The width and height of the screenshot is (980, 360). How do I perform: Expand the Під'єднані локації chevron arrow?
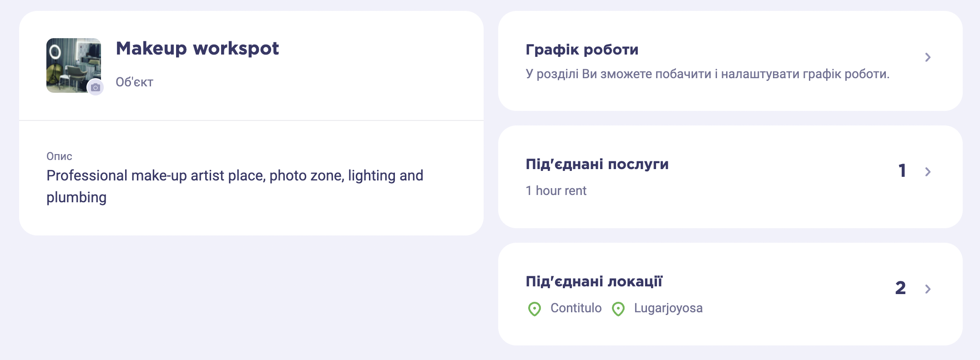pyautogui.click(x=928, y=289)
